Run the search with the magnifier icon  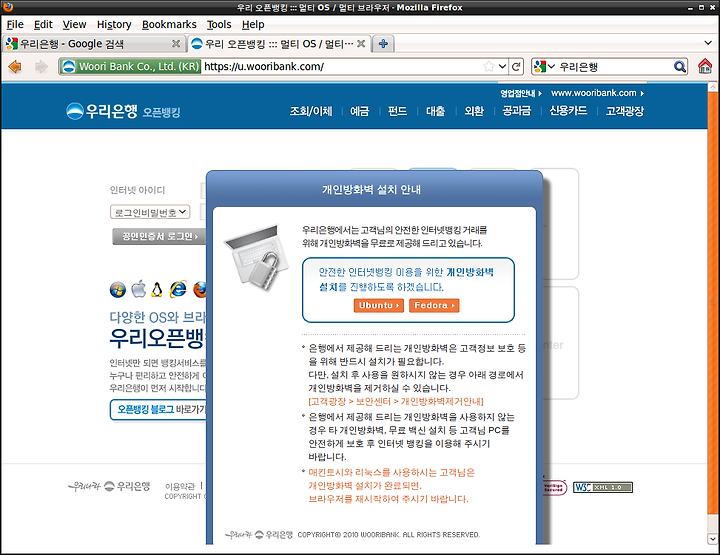tap(680, 67)
